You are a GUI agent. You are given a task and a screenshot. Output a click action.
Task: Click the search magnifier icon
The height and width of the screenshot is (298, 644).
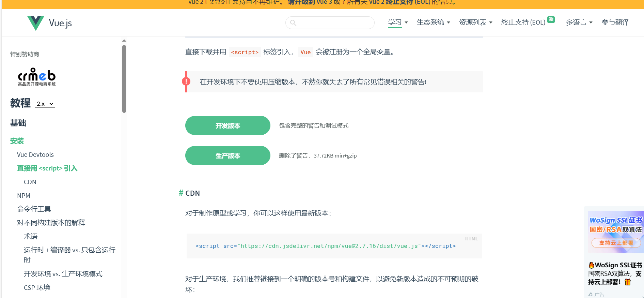[x=293, y=23]
